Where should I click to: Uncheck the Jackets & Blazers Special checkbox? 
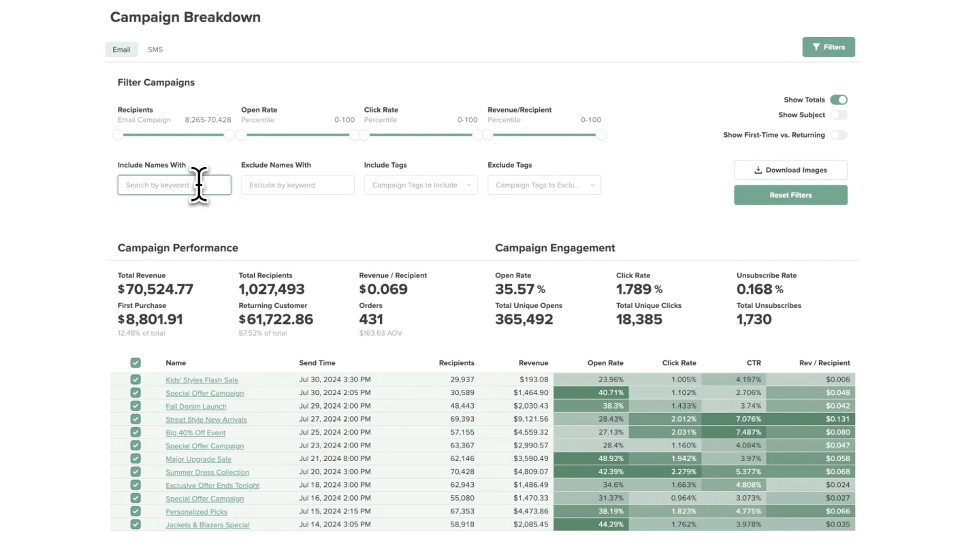pyautogui.click(x=135, y=524)
